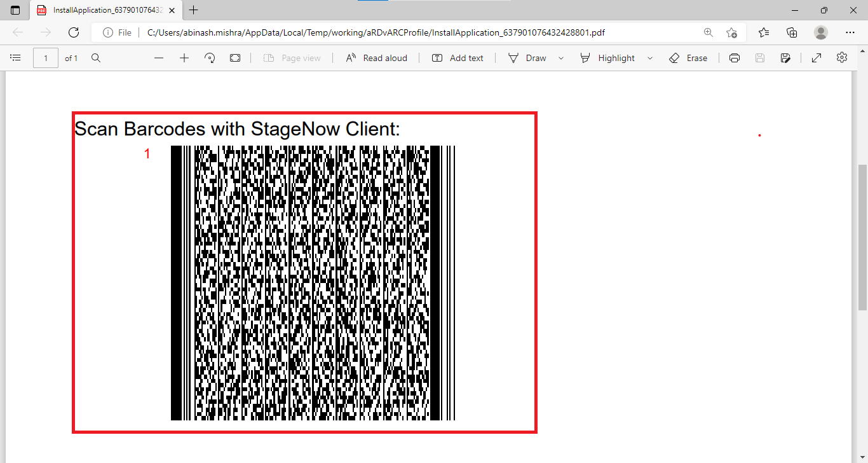Open Settings and more menu
Screen dimensions: 868x463
click(x=850, y=32)
